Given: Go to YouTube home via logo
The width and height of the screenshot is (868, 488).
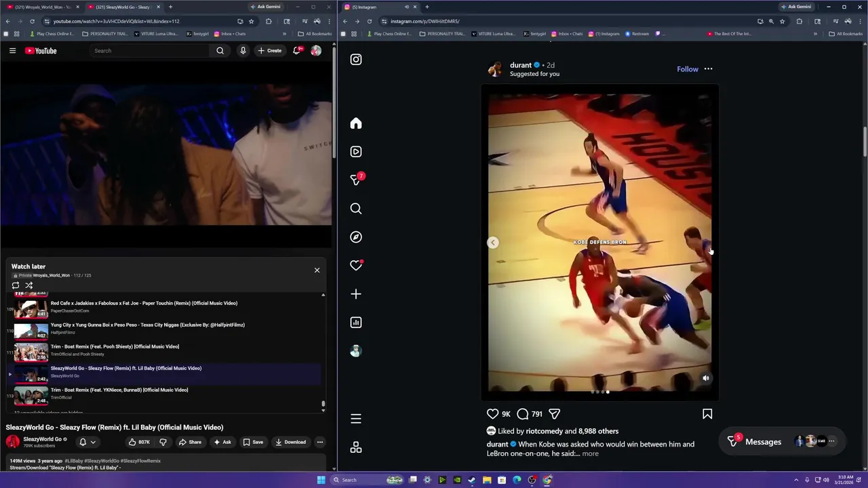Looking at the screenshot, I should click(41, 51).
